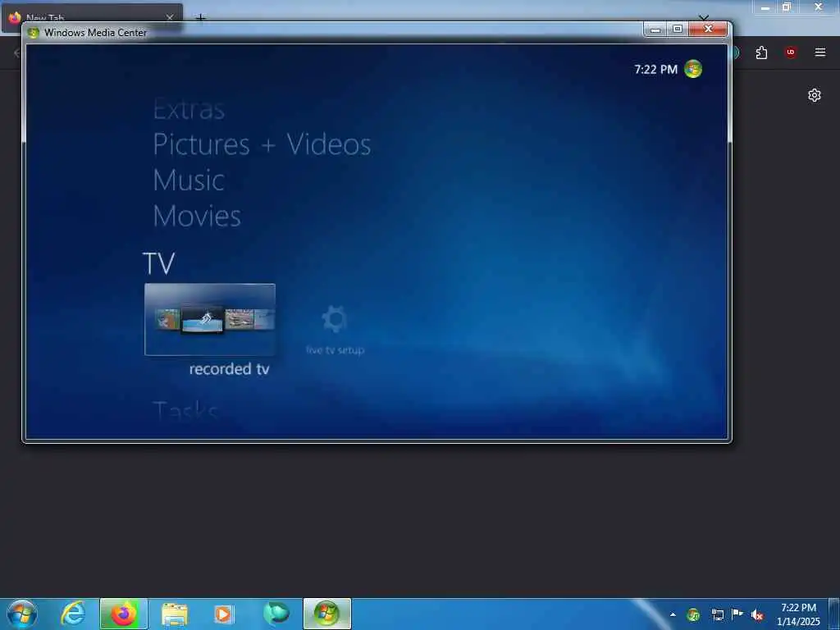Select the Extras menu item
The image size is (840, 630).
pos(189,109)
